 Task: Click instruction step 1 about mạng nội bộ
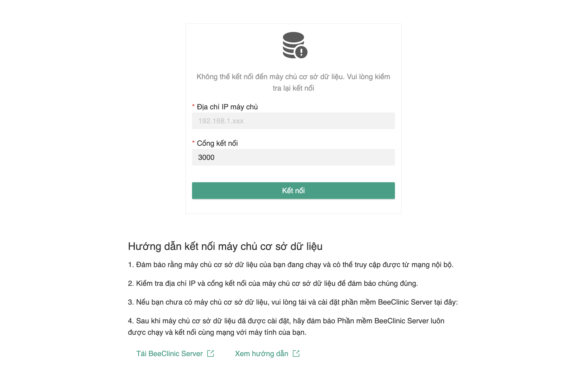290,265
